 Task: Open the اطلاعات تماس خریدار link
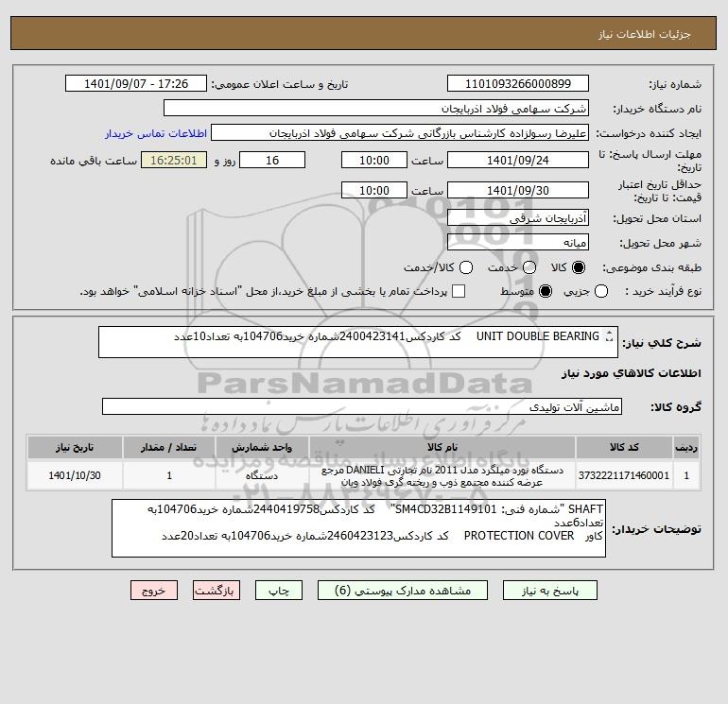click(x=156, y=133)
